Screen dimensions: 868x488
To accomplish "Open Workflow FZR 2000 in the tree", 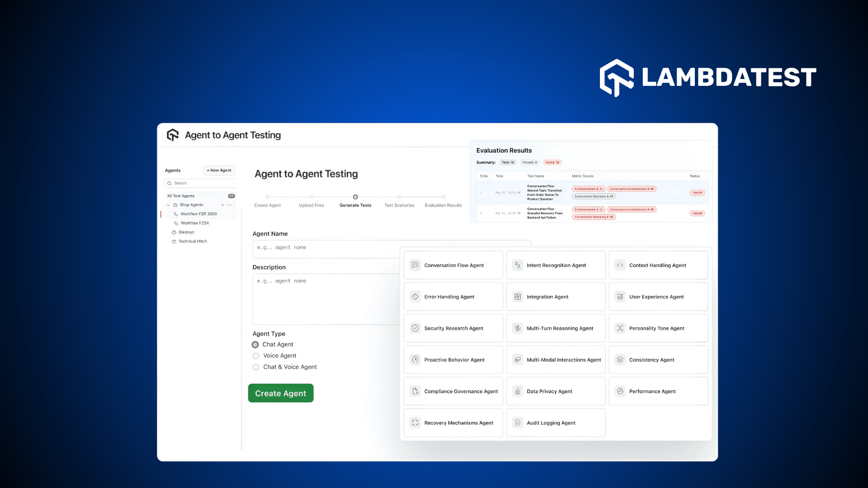I will pyautogui.click(x=199, y=214).
